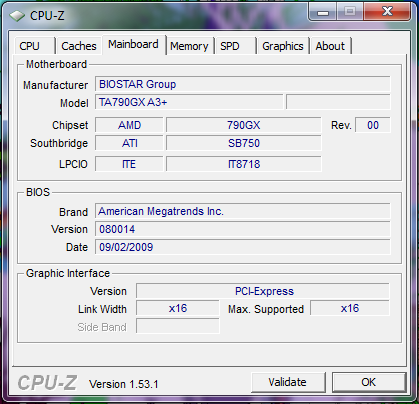Click the Max. Supported label
419x404 pixels.
point(266,309)
